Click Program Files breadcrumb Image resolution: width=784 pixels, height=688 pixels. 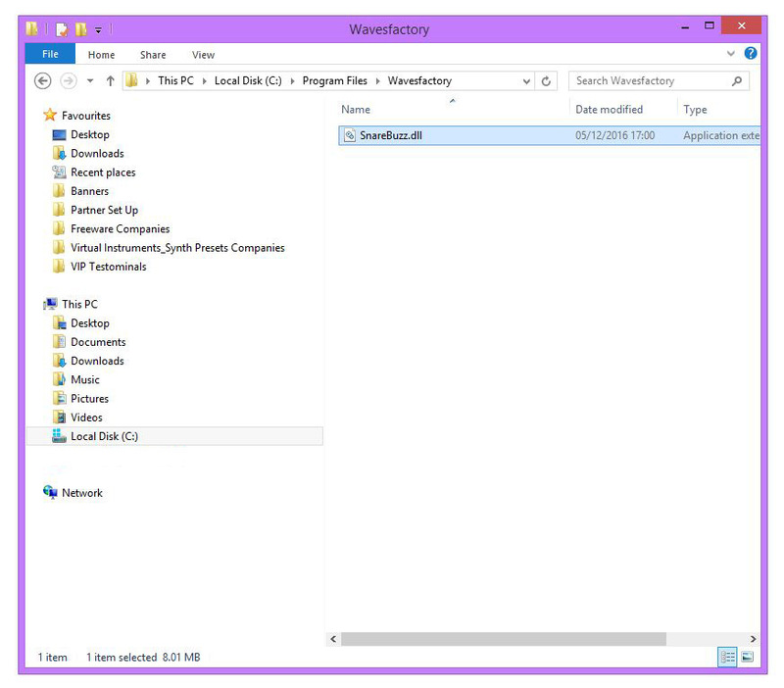334,81
